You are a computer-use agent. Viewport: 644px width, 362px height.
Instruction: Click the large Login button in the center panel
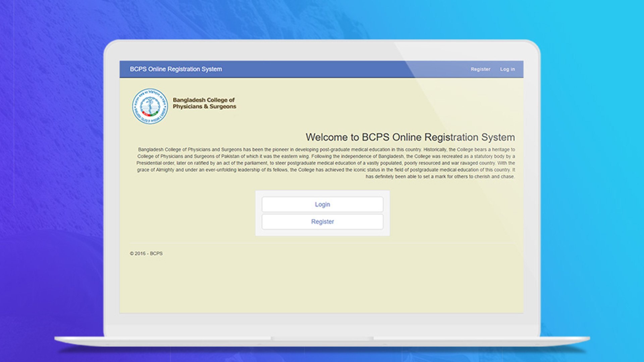322,204
